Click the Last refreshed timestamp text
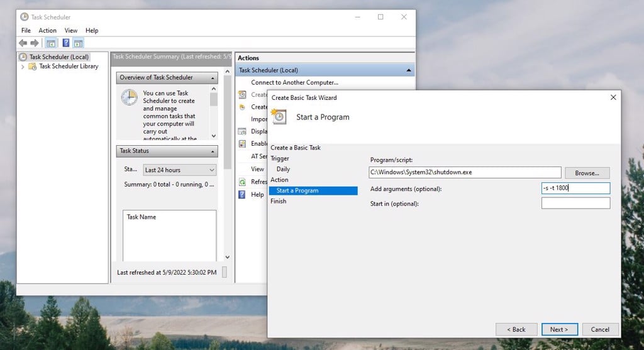The width and height of the screenshot is (644, 350). tap(167, 272)
